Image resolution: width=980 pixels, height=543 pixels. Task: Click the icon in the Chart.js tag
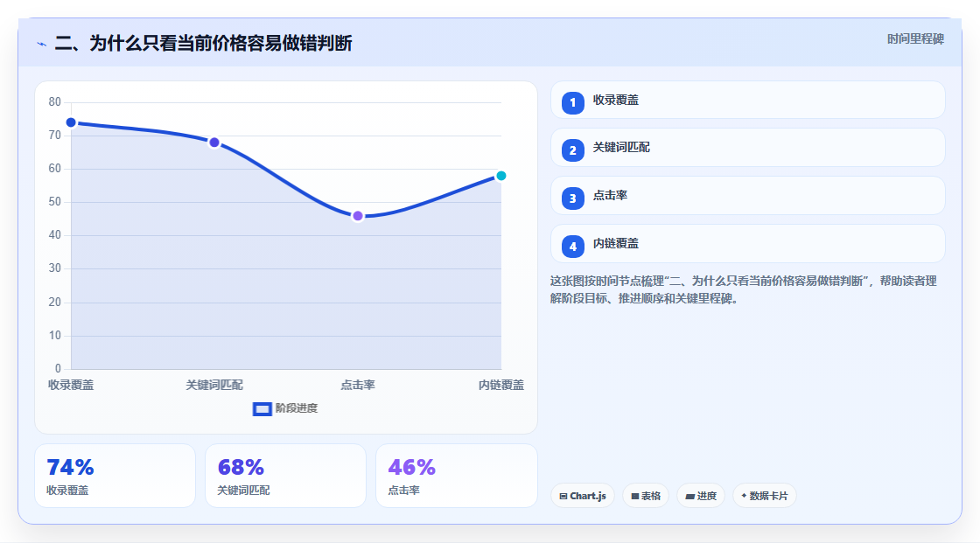[563, 496]
